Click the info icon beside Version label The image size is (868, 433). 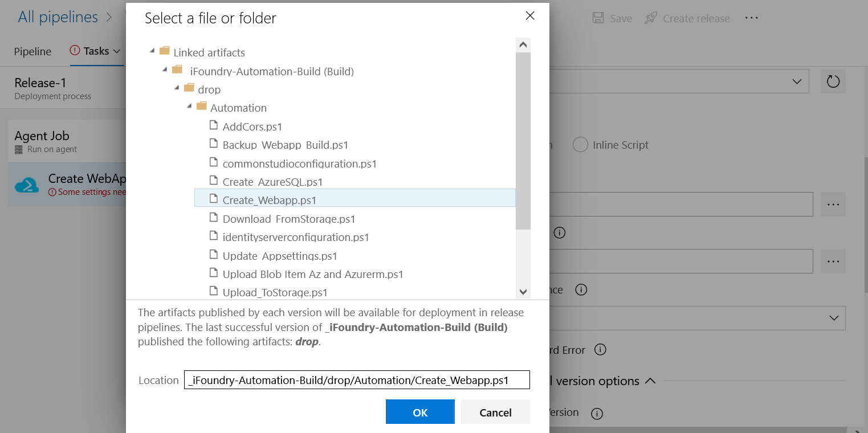tap(597, 414)
